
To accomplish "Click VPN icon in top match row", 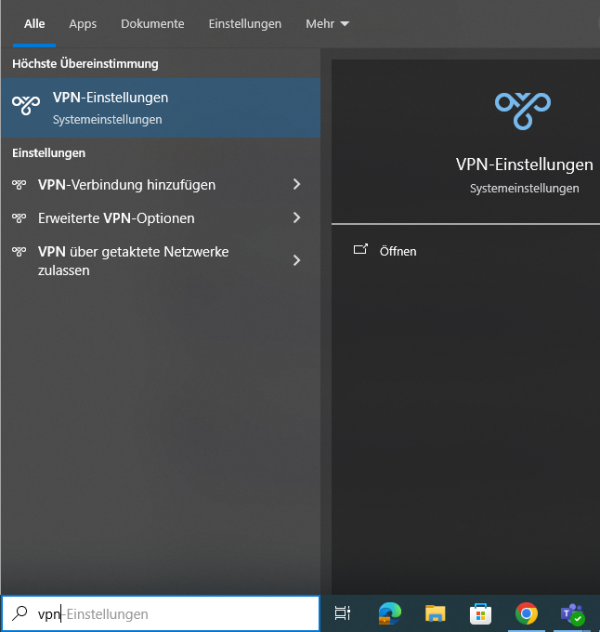I will (26, 105).
